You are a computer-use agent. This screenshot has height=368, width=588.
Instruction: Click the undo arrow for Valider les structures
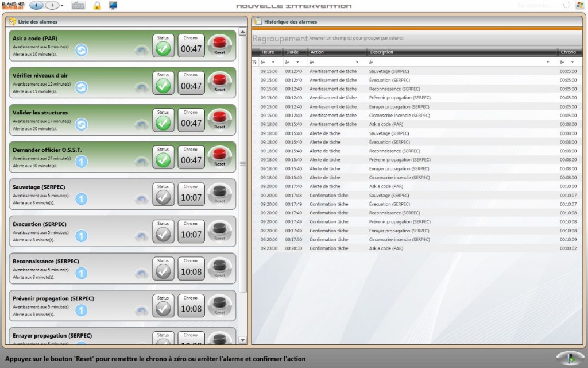click(141, 125)
